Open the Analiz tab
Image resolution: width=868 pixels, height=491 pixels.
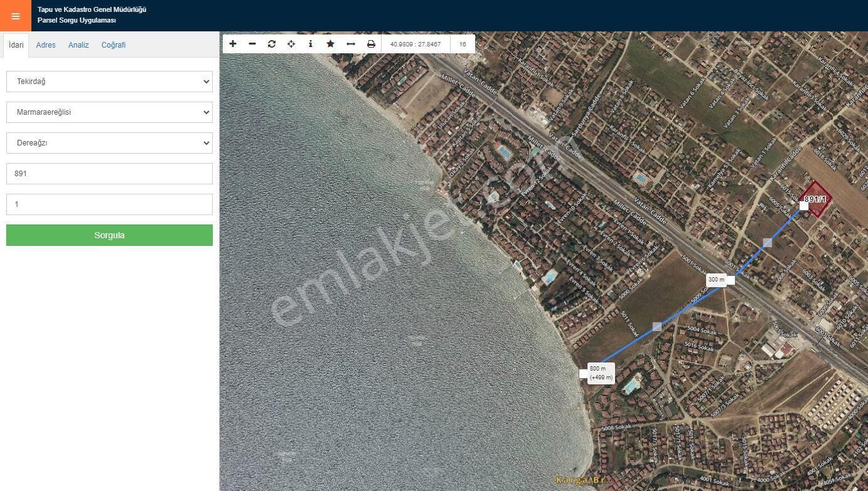78,45
